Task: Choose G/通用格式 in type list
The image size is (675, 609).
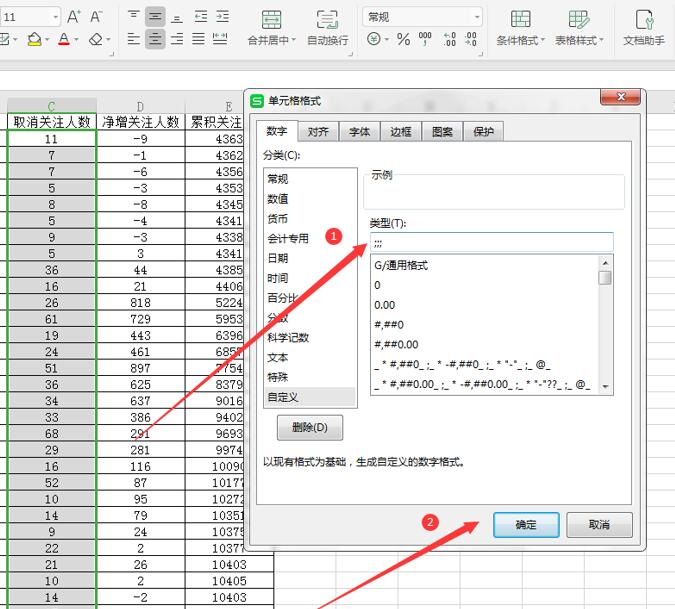Action: point(484,265)
